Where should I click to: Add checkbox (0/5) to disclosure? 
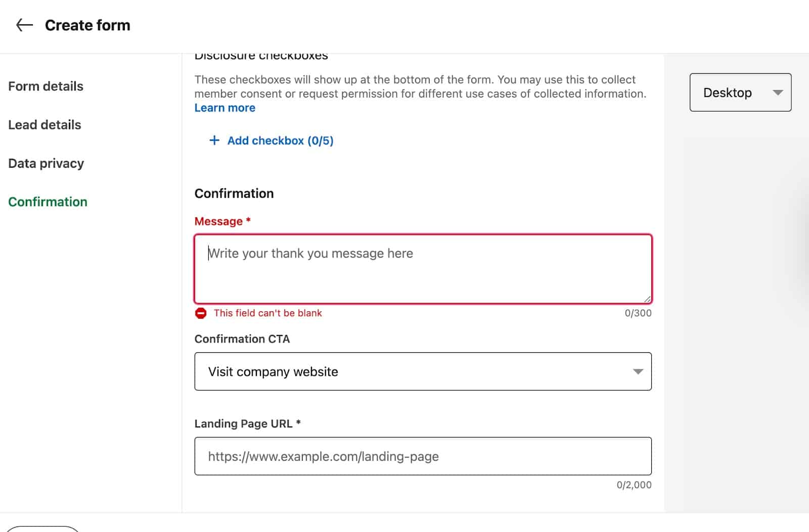point(272,140)
